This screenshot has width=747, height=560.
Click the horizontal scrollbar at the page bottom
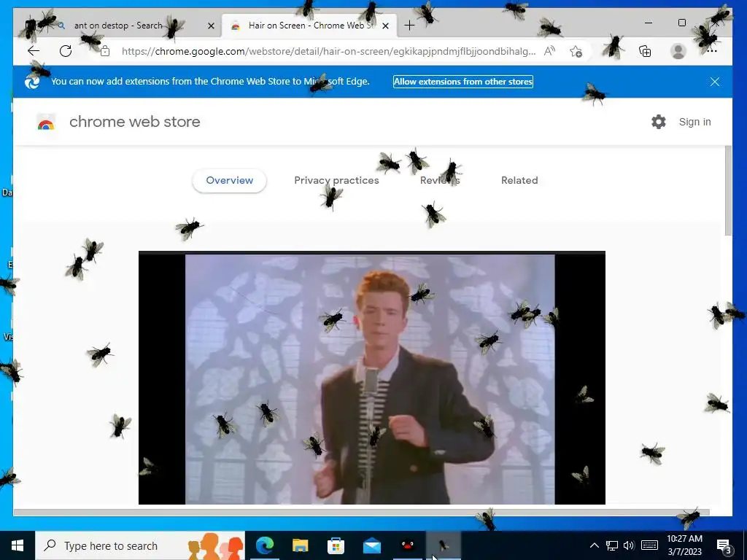point(361,513)
